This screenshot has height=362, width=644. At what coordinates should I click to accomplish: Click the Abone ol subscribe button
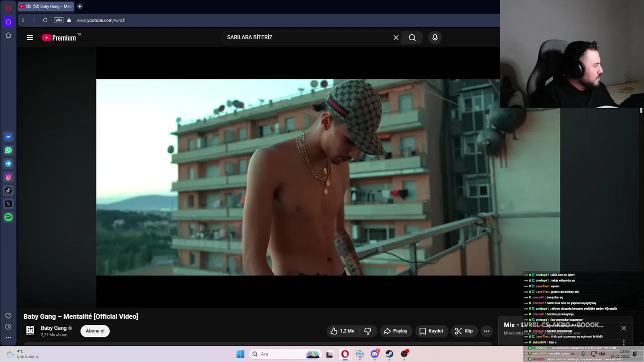(95, 331)
